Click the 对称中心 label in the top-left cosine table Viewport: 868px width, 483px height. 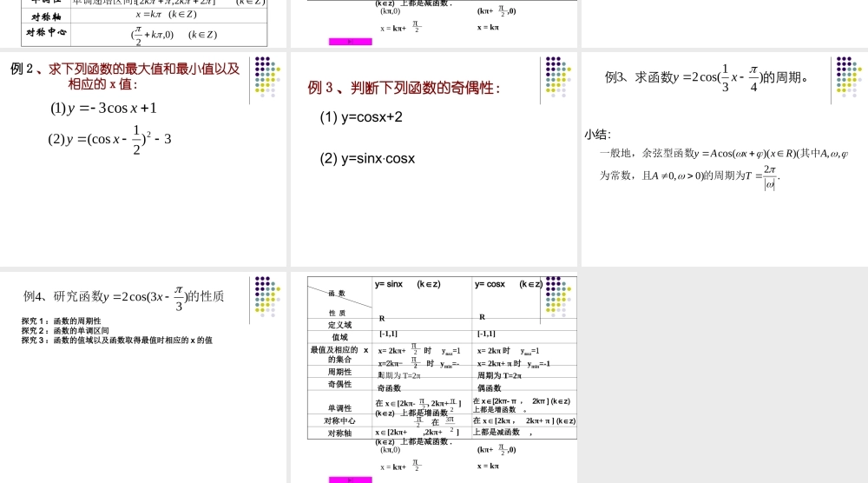[46, 33]
